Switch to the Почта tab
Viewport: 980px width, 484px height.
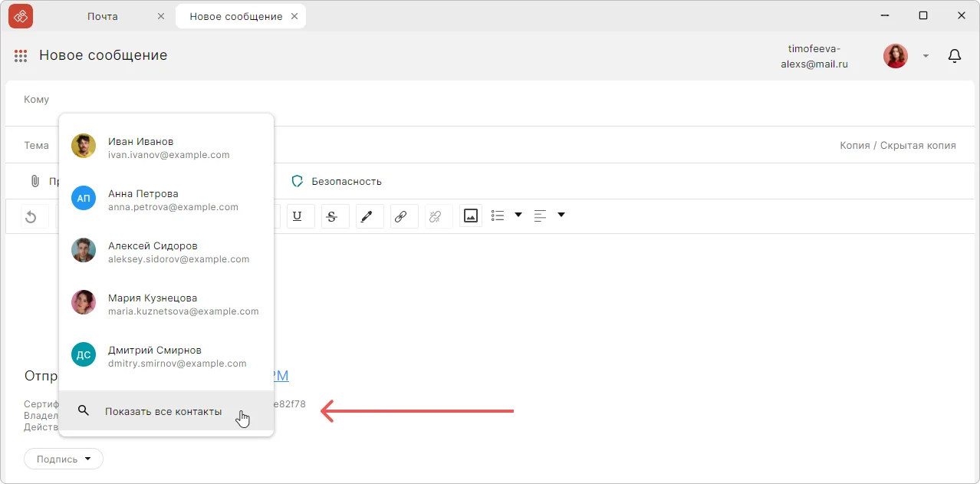click(103, 16)
